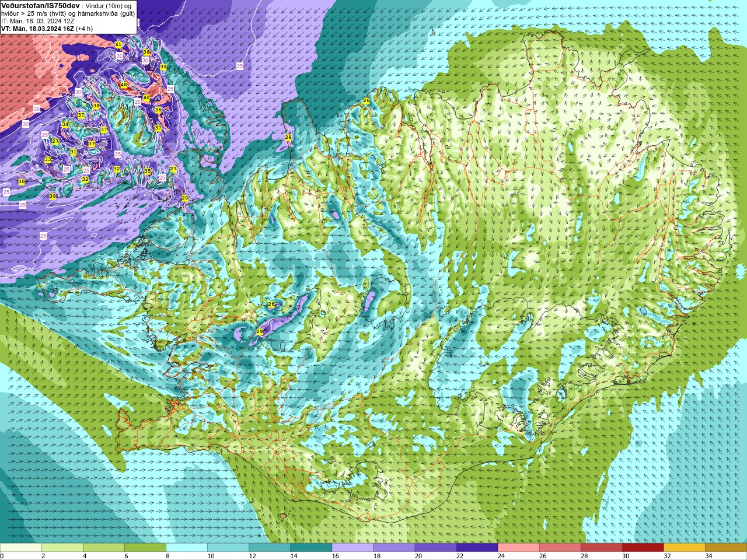The height and width of the screenshot is (560, 747).
Task: Click the 8–10 m/s light cyan legend swatch
Action: click(x=187, y=547)
